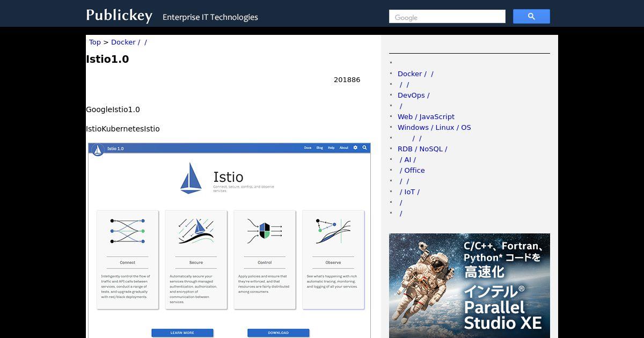Click Docs in the Istio screenshot navbar
The width and height of the screenshot is (644, 338).
[x=308, y=148]
